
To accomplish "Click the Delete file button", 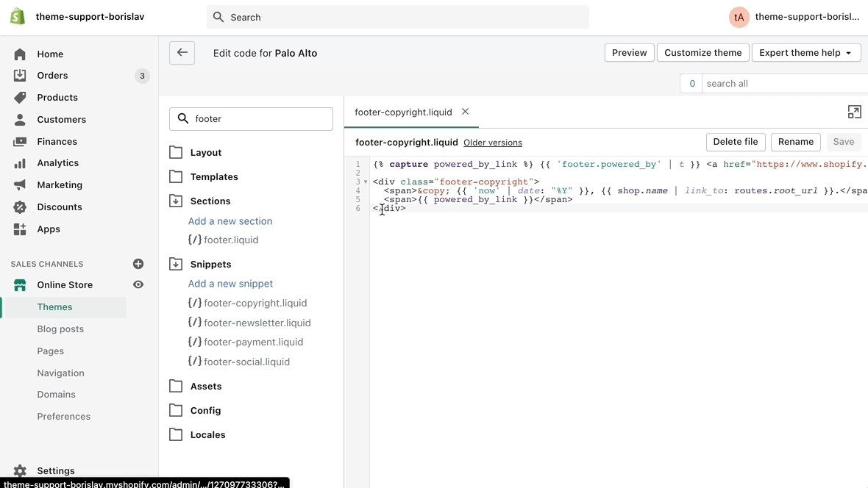I will [x=735, y=142].
